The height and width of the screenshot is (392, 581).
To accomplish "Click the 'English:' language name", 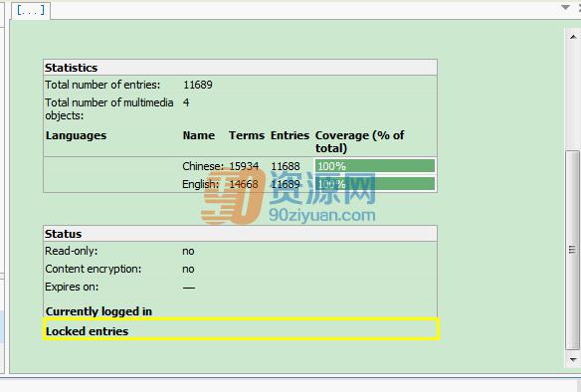I will pyautogui.click(x=200, y=184).
